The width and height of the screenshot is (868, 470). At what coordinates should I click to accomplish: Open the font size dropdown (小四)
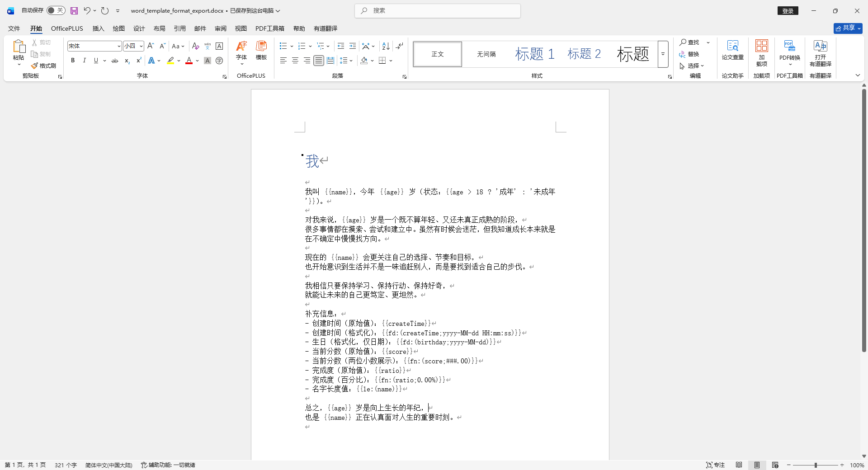pos(141,46)
